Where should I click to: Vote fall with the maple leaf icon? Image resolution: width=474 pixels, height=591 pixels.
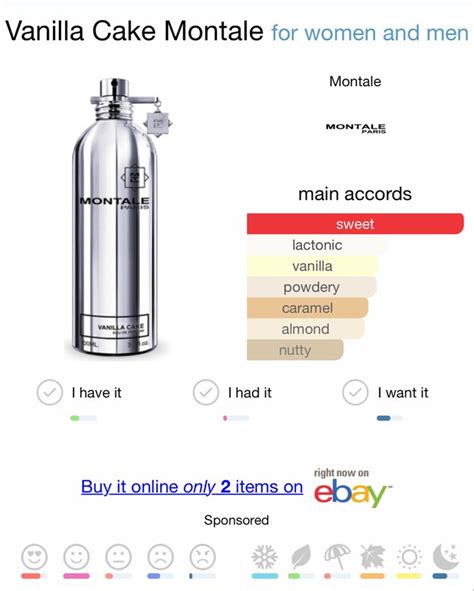pyautogui.click(x=373, y=557)
